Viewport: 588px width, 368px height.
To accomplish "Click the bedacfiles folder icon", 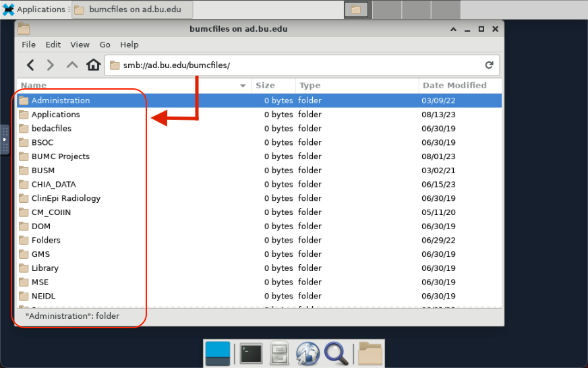I will 24,129.
